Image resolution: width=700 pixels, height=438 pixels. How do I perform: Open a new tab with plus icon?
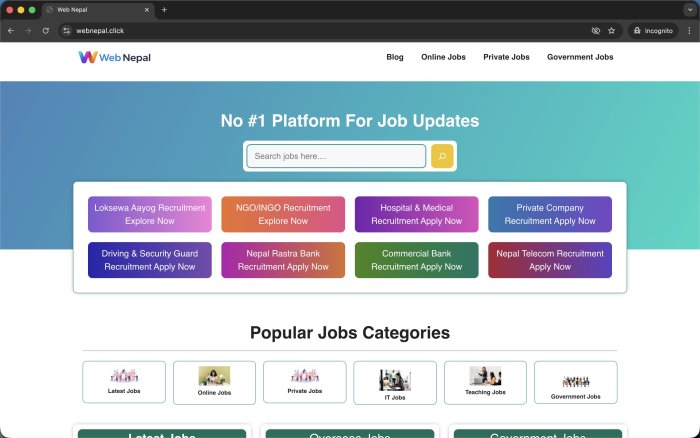(x=164, y=9)
